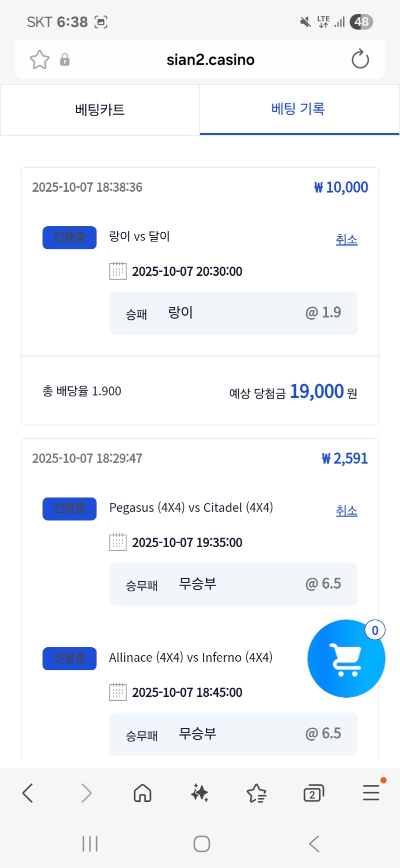Open the browser tabs switcher

click(313, 793)
